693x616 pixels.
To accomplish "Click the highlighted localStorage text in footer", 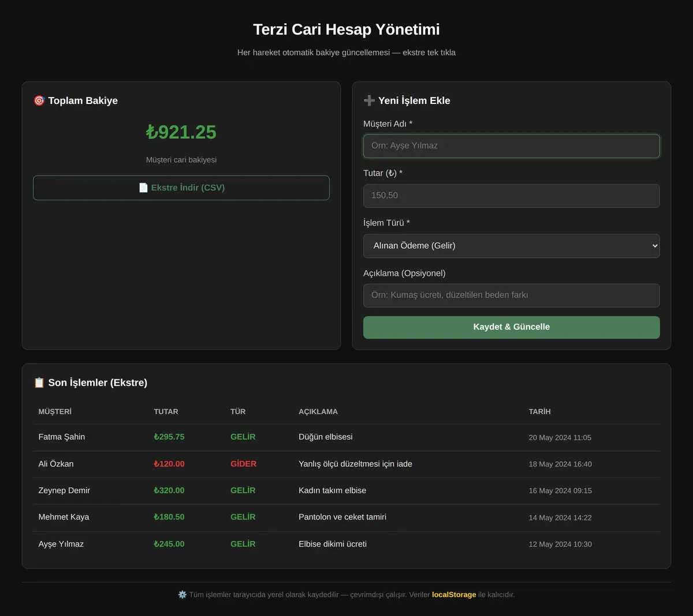I will [x=454, y=595].
